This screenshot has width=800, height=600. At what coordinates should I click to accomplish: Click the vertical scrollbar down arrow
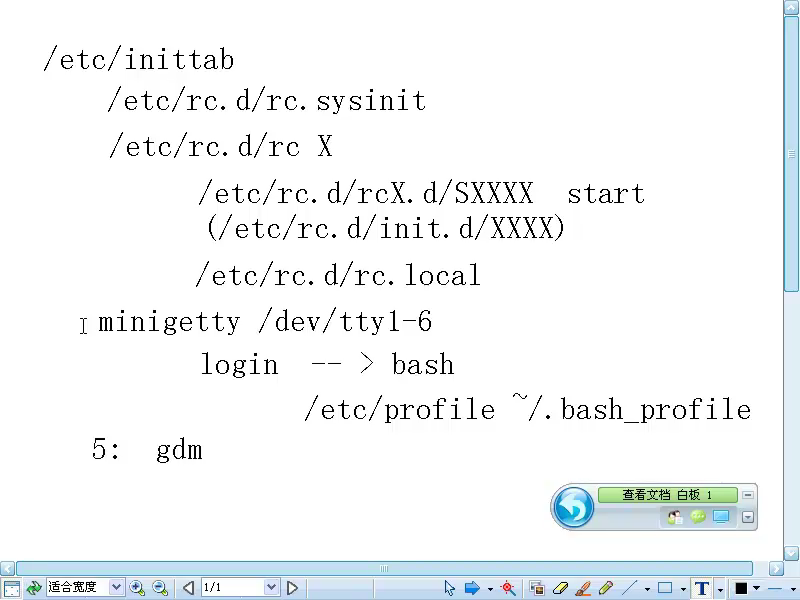coord(792,553)
